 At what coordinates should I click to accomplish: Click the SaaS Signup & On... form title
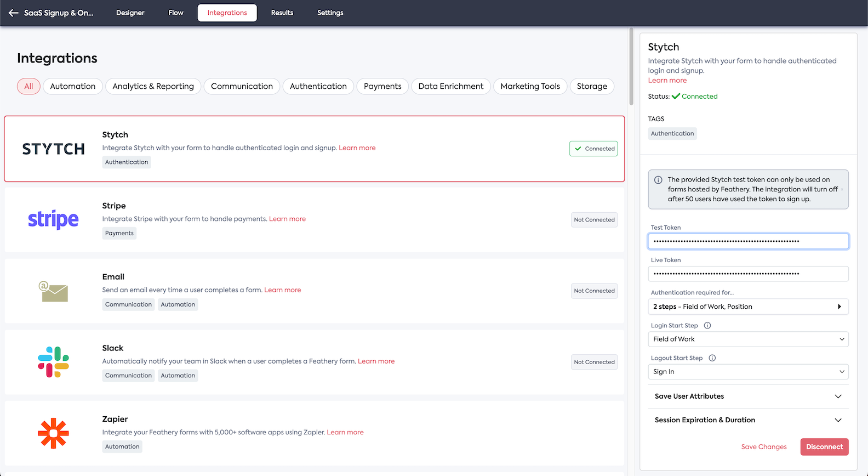click(59, 13)
